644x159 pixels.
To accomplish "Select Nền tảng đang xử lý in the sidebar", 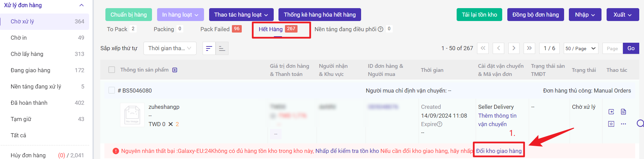I will tap(45, 86).
